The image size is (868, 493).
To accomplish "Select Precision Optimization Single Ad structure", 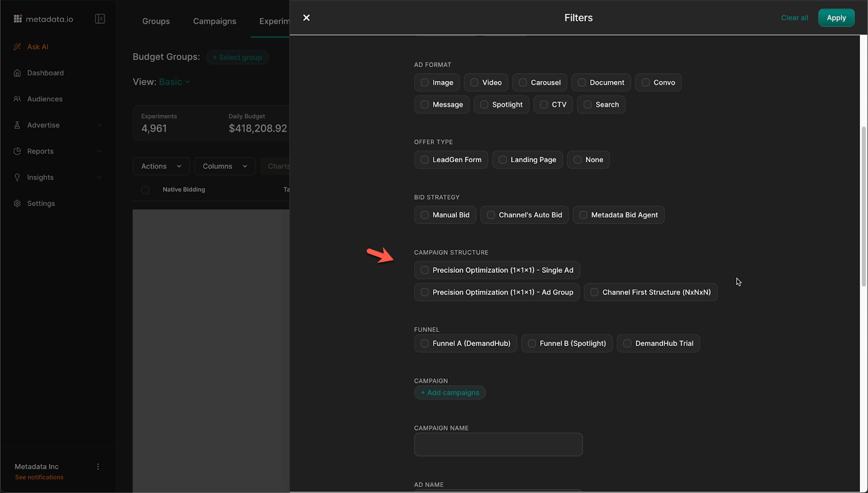I will point(424,270).
